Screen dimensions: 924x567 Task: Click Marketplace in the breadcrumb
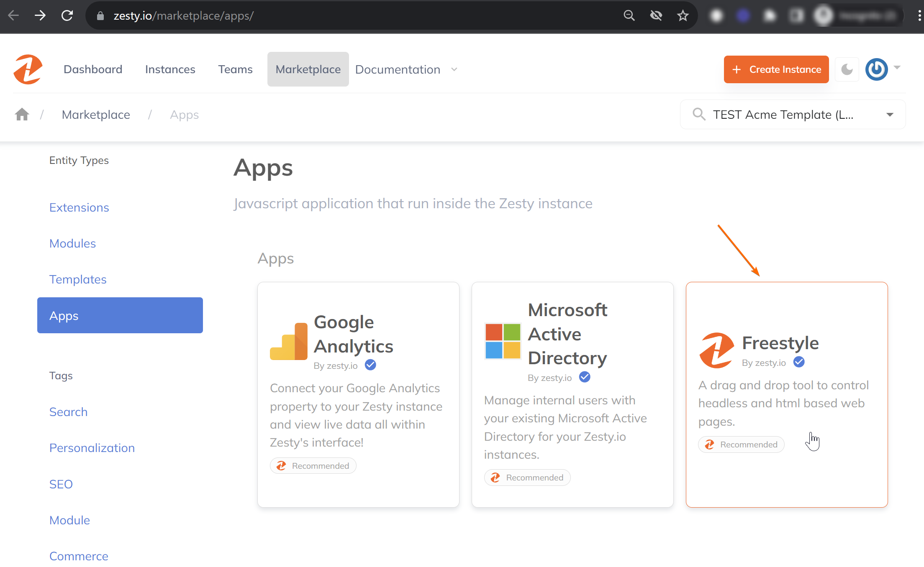96,115
